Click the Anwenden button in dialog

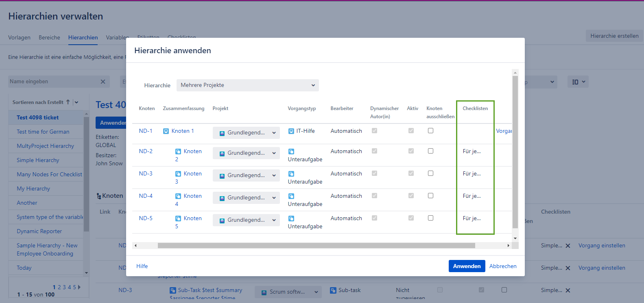[x=467, y=266]
